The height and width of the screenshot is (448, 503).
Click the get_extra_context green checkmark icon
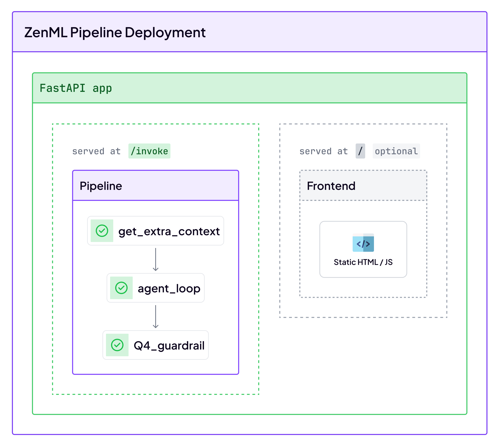[x=102, y=231]
